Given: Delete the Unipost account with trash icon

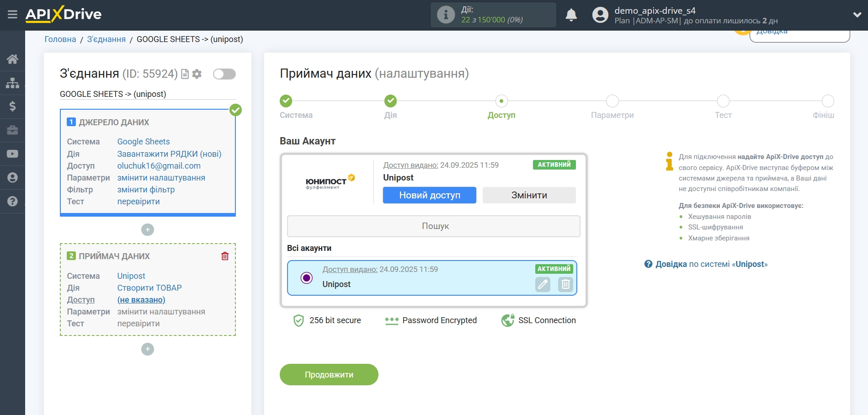Looking at the screenshot, I should [x=565, y=284].
